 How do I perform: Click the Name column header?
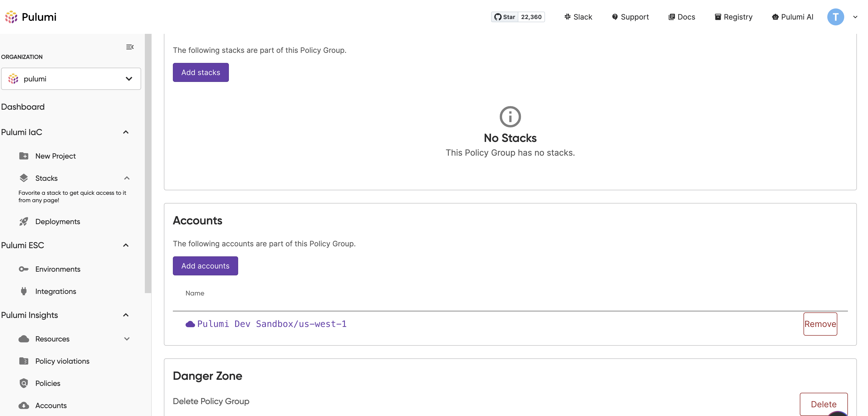coord(195,293)
